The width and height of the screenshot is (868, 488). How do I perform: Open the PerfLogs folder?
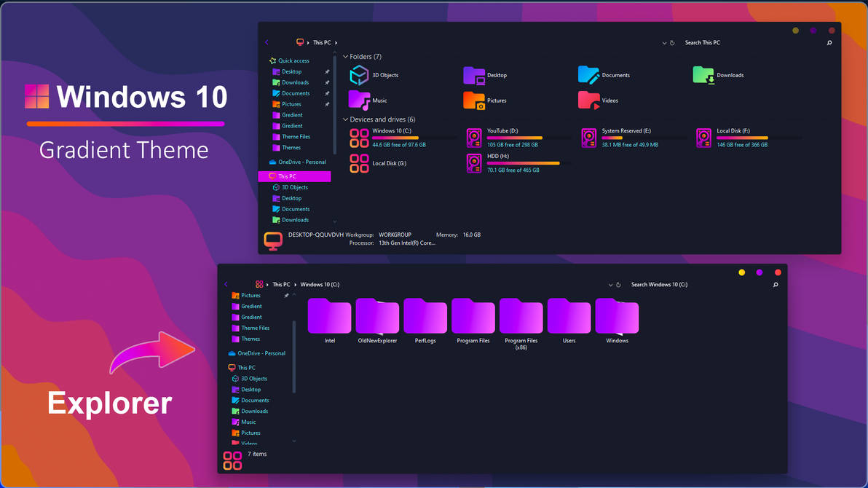point(425,321)
